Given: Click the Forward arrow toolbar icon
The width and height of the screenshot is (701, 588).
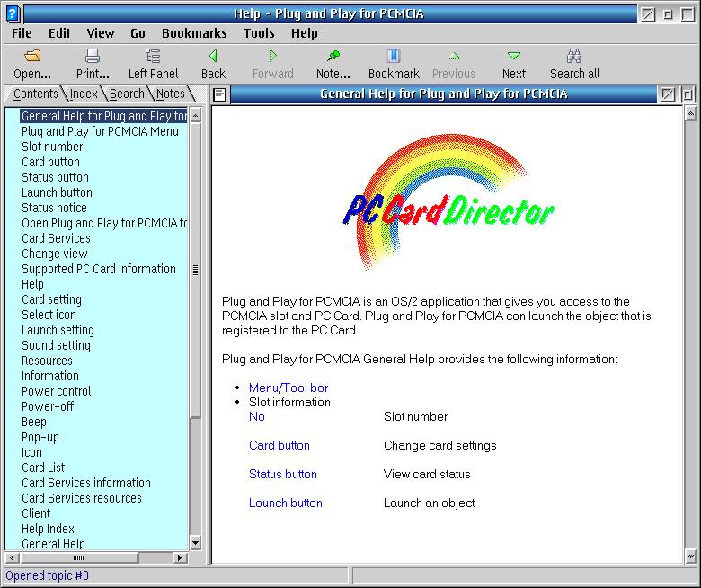Looking at the screenshot, I should point(272,56).
